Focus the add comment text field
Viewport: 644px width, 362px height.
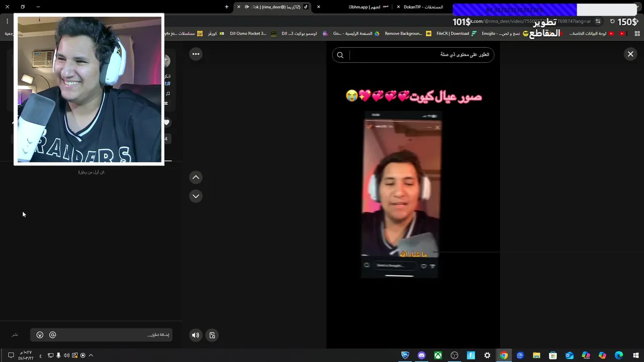(114, 335)
